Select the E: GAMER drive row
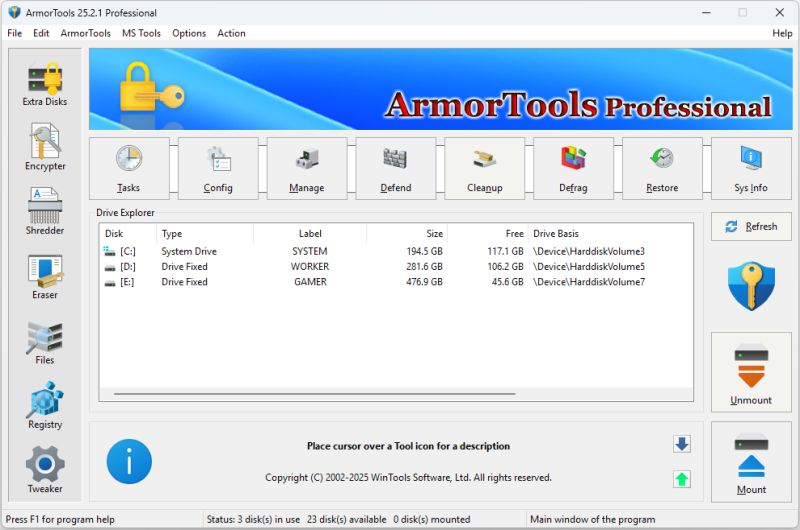800x530 pixels. (x=300, y=282)
